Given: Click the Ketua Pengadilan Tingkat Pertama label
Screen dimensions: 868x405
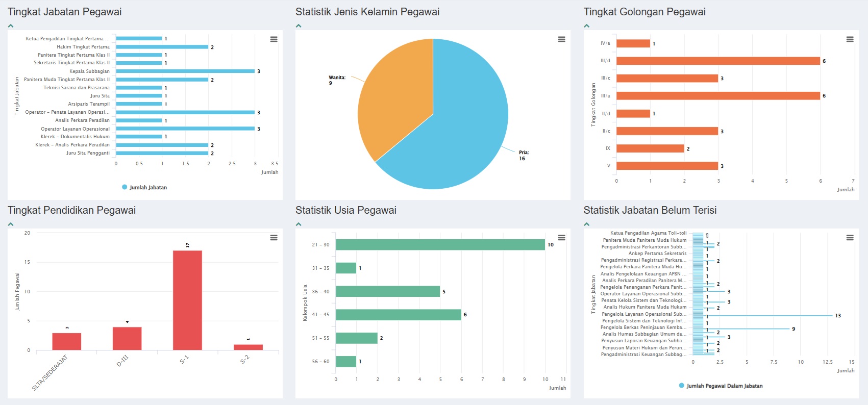Looking at the screenshot, I should 68,39.
